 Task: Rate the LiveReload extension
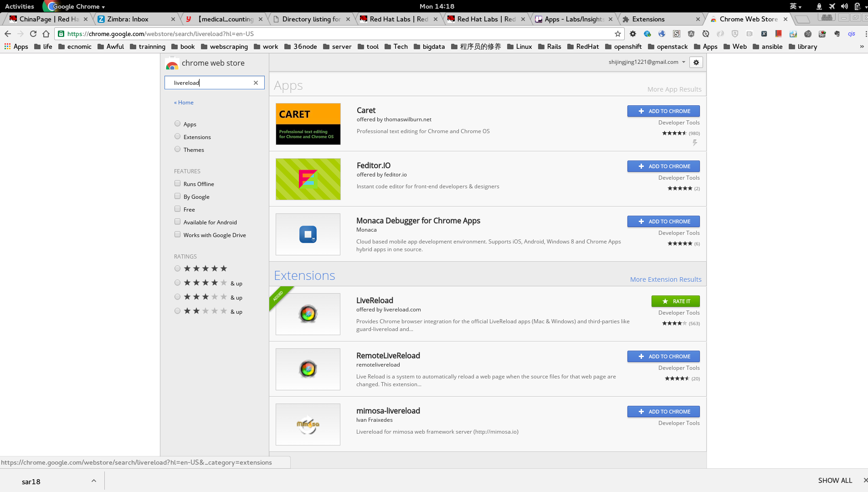tap(676, 301)
